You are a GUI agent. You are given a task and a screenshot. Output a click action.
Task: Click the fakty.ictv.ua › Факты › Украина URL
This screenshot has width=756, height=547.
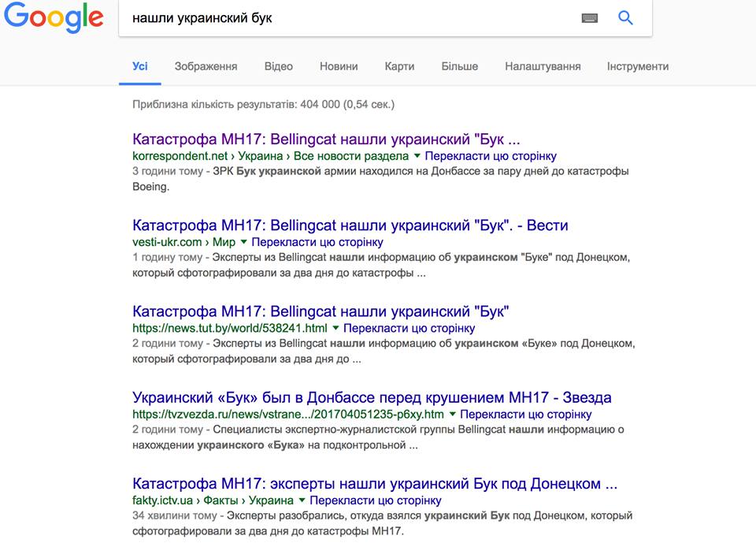click(x=213, y=500)
